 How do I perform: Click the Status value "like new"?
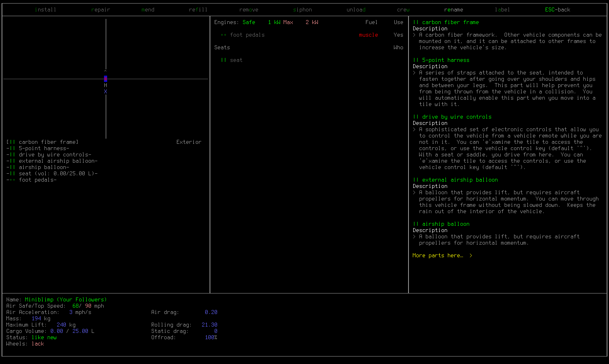pos(44,338)
